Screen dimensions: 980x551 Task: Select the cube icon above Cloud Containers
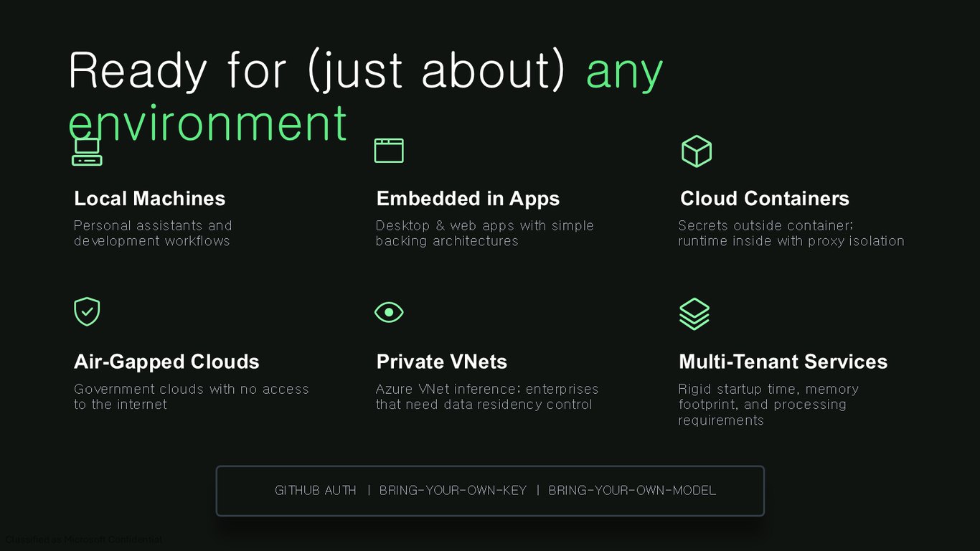coord(696,151)
